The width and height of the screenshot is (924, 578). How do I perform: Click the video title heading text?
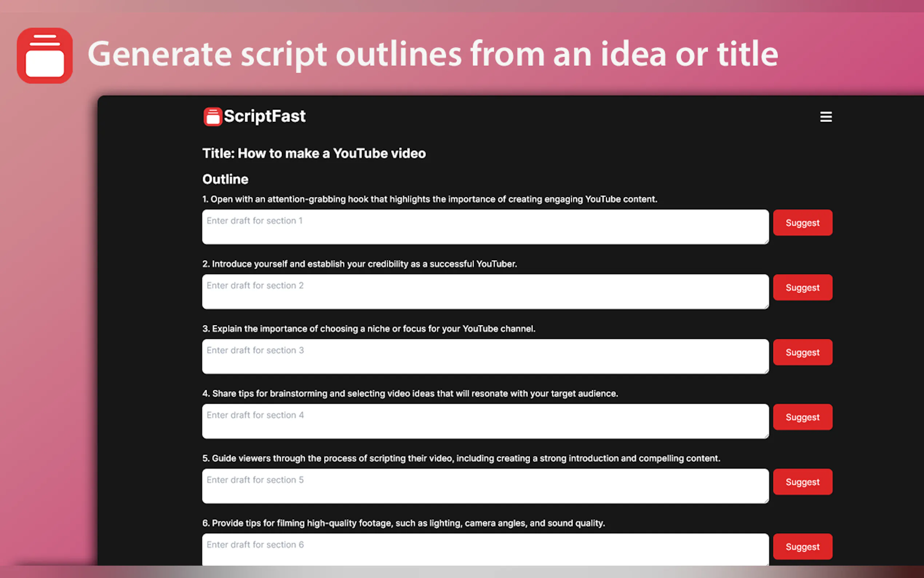[314, 153]
